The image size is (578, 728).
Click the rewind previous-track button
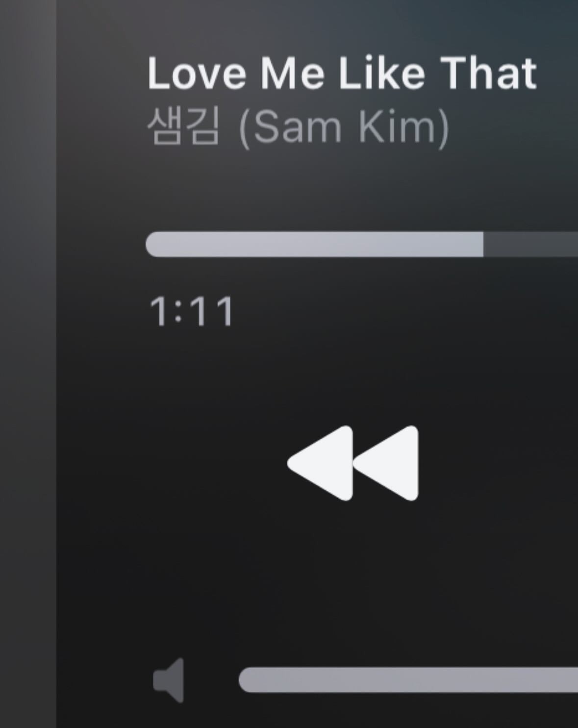pos(353,463)
